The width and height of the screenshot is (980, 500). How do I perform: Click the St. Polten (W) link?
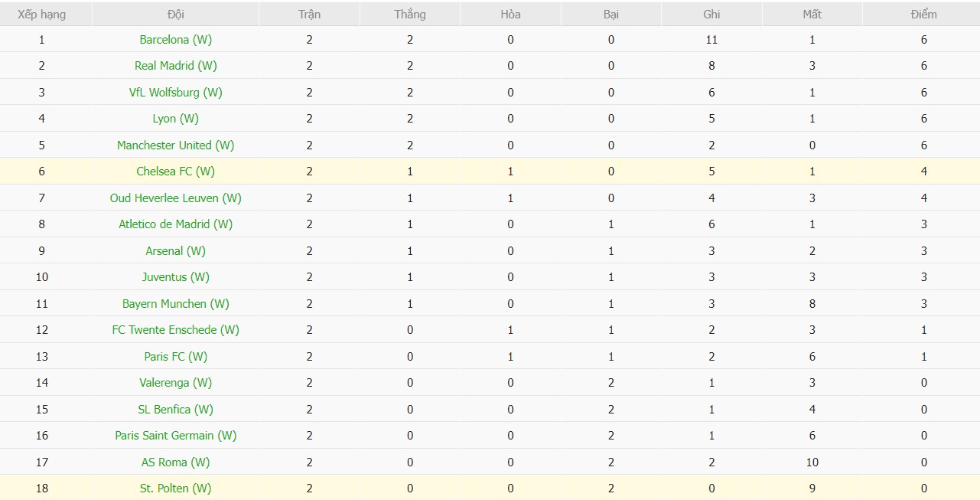(175, 489)
